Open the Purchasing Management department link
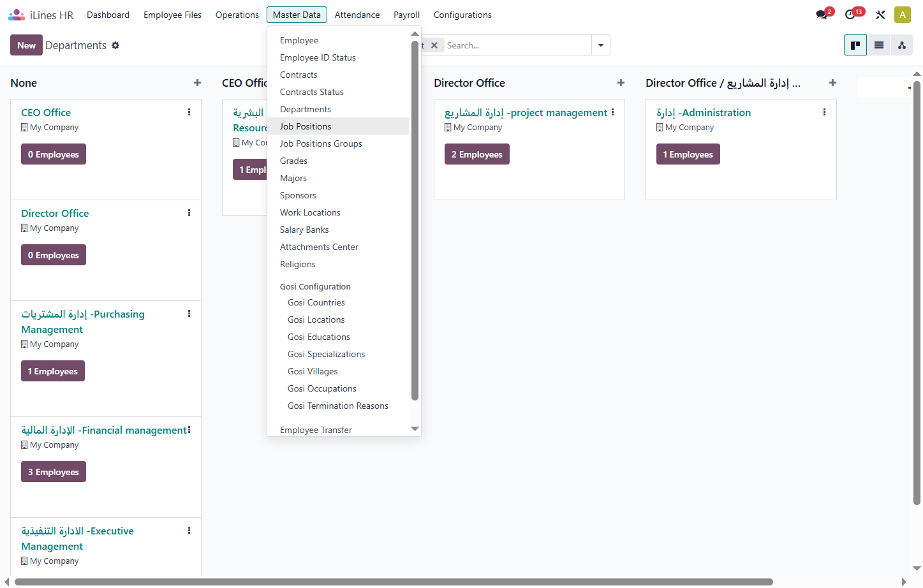Screen dimensions: 923x588 click(x=83, y=321)
